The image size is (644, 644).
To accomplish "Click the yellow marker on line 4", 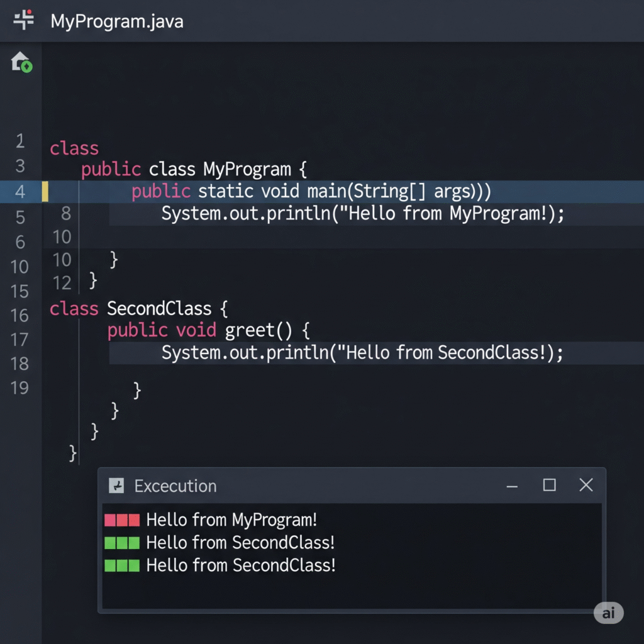I will click(x=45, y=191).
